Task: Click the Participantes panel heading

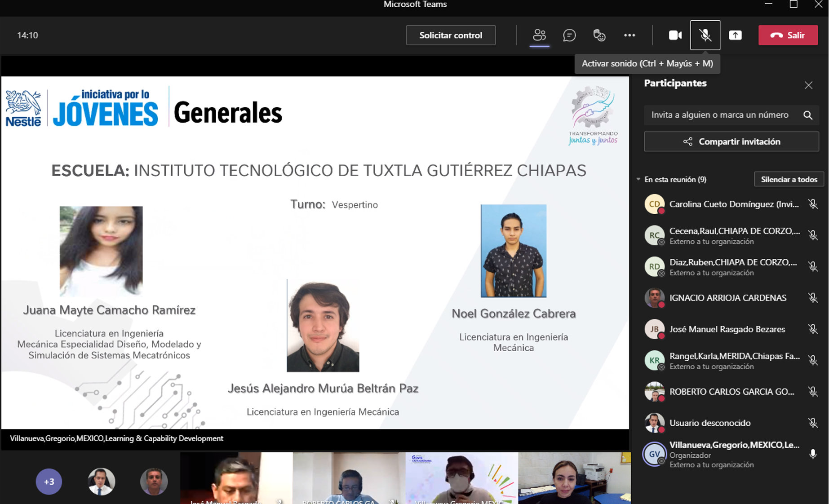Action: [x=675, y=83]
